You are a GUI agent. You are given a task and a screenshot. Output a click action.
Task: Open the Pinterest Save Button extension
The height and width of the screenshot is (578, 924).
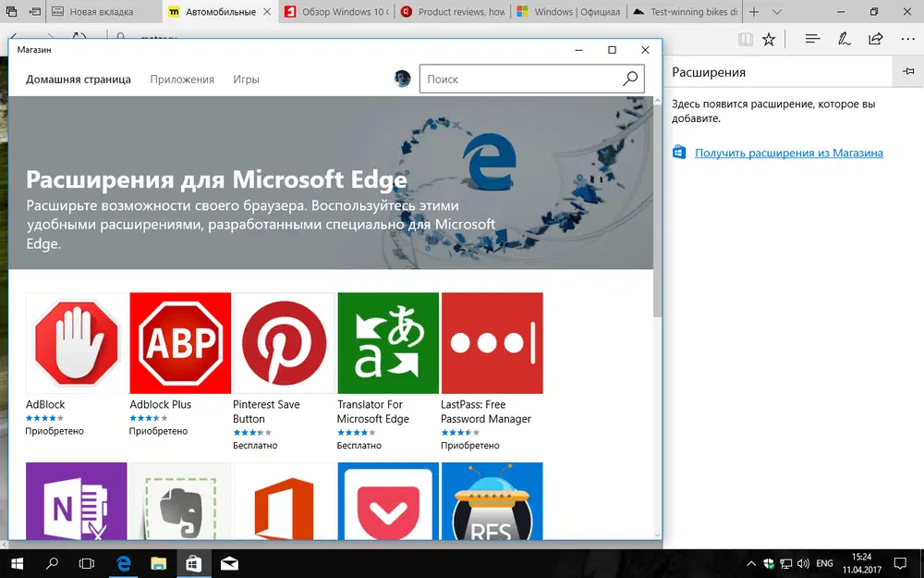[x=284, y=342]
